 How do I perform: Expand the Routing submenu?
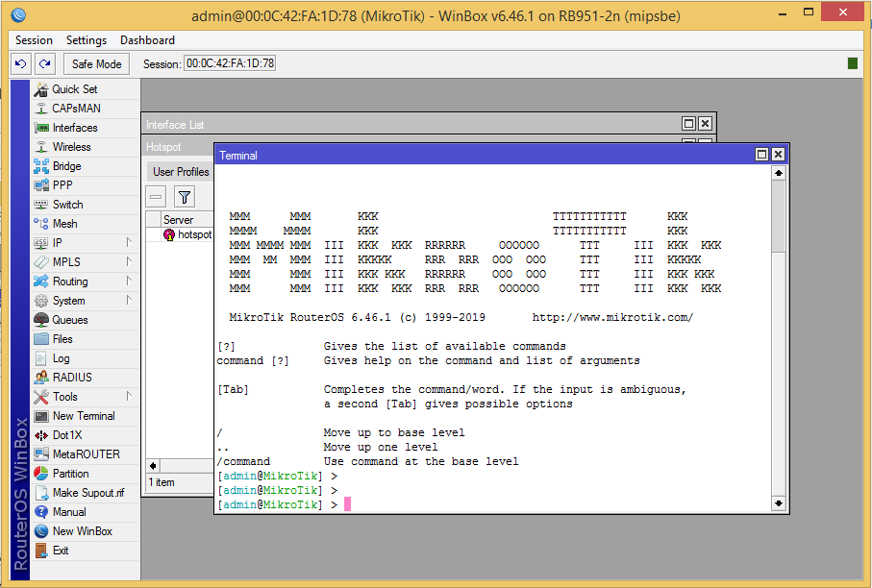click(x=129, y=282)
